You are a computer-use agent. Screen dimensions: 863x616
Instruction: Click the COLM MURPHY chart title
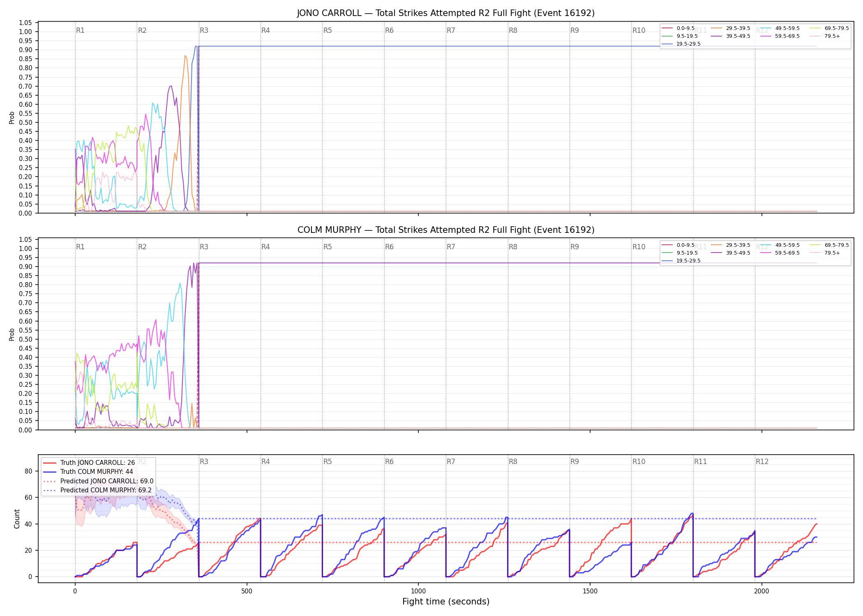[x=446, y=230]
